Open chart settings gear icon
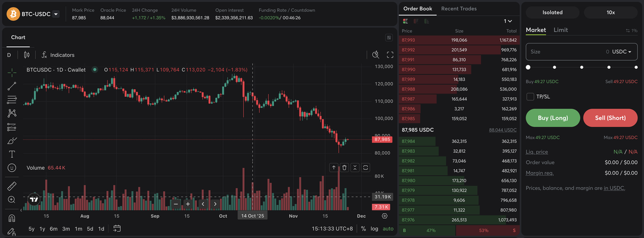 pos(385,215)
